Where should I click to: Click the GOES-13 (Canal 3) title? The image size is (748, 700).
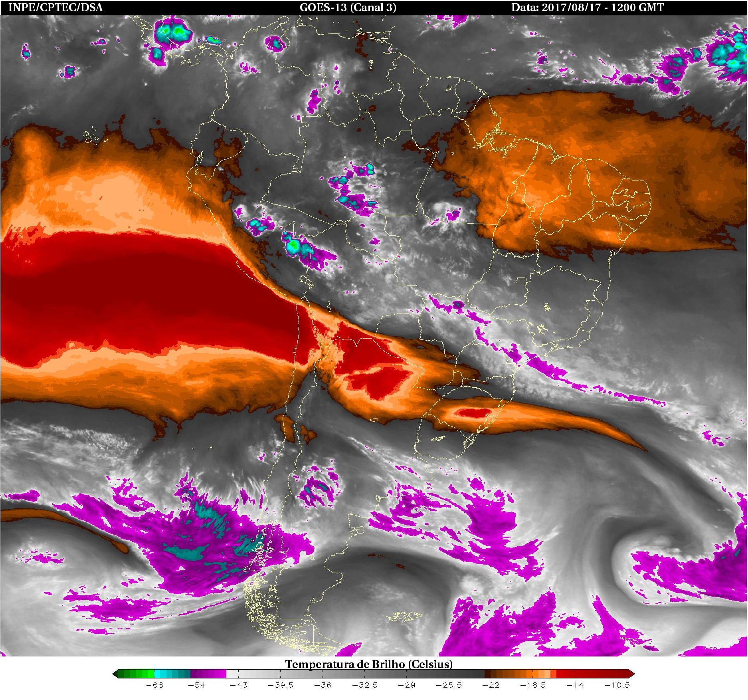coord(348,7)
